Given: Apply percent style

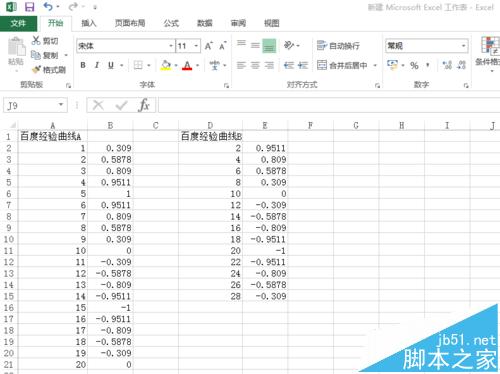Looking at the screenshot, I should click(414, 65).
